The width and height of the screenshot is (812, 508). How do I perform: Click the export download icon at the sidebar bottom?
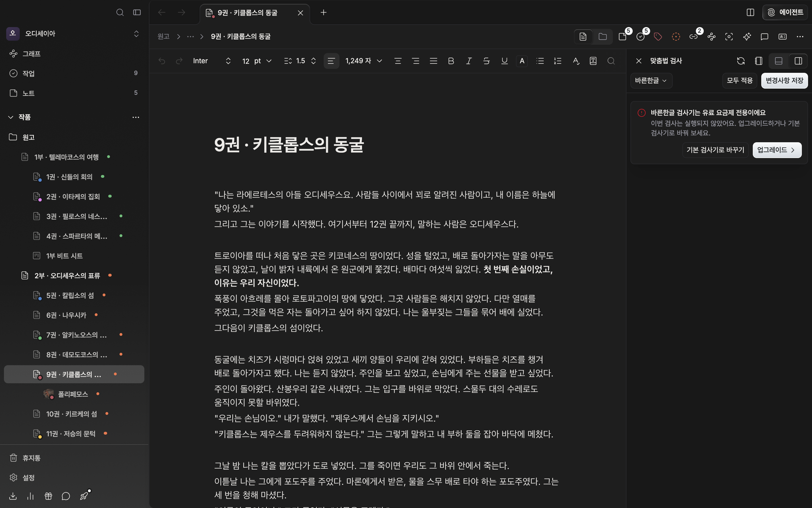click(13, 496)
